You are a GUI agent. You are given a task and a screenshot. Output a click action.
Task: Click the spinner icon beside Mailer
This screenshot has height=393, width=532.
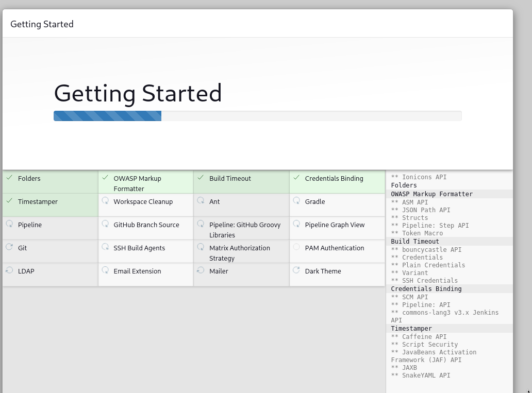[x=201, y=270]
